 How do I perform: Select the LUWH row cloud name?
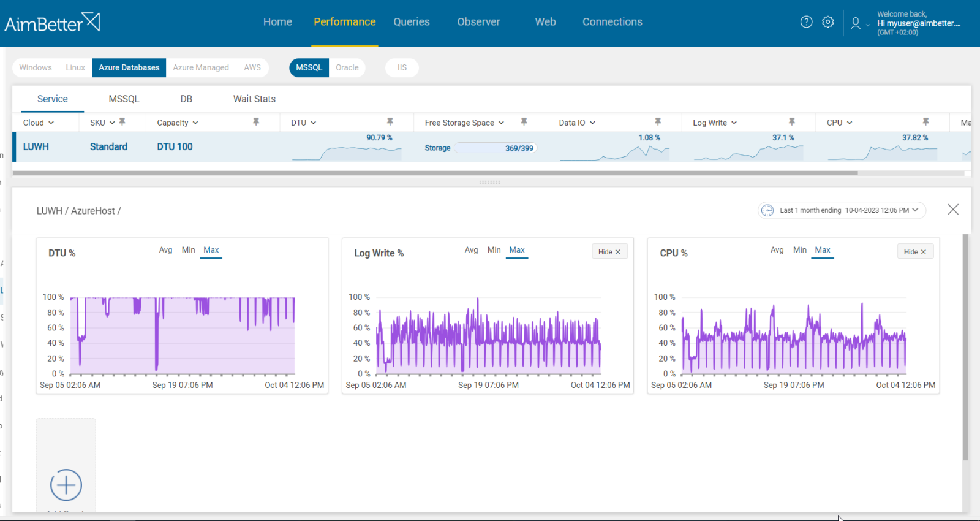[36, 146]
